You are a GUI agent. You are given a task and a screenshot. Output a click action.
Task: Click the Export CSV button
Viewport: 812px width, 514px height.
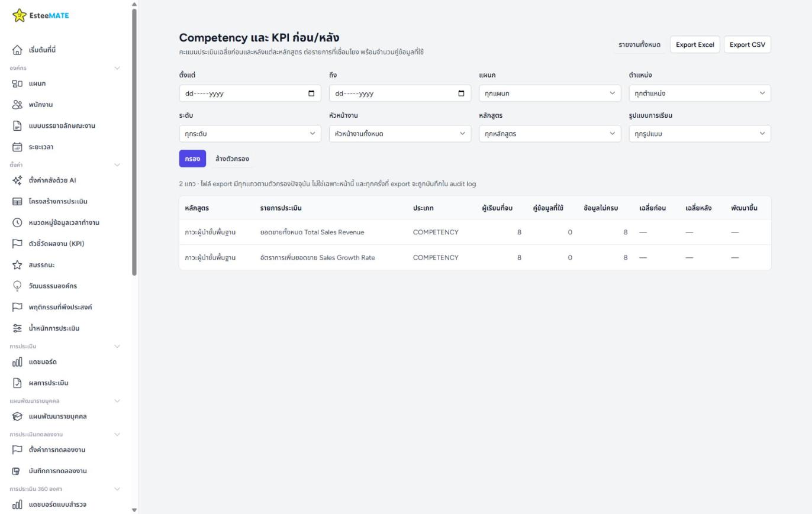747,45
